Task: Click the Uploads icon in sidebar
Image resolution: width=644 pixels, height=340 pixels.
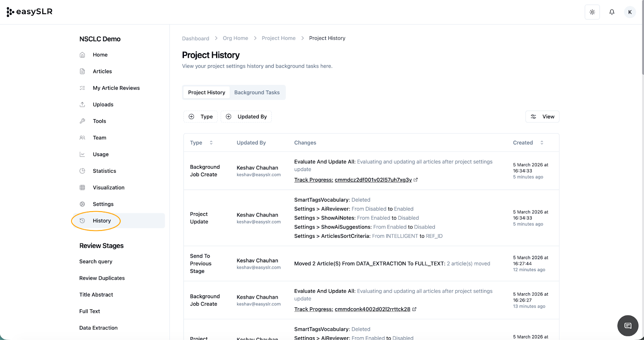Action: click(83, 105)
